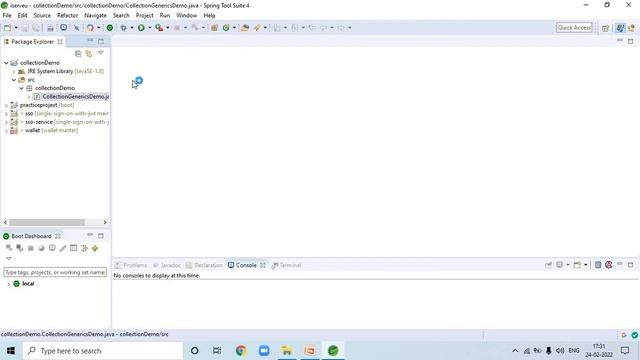640x360 pixels.
Task: Open the Source menu
Action: 42,16
